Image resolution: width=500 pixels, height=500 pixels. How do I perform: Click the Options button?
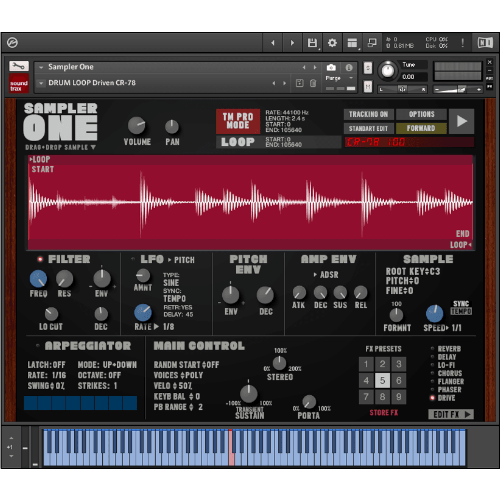[x=422, y=114]
